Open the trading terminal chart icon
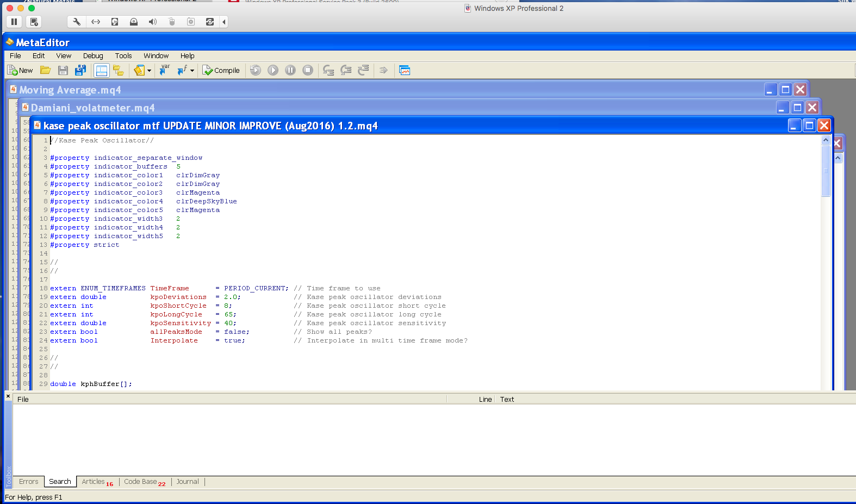 tap(405, 70)
